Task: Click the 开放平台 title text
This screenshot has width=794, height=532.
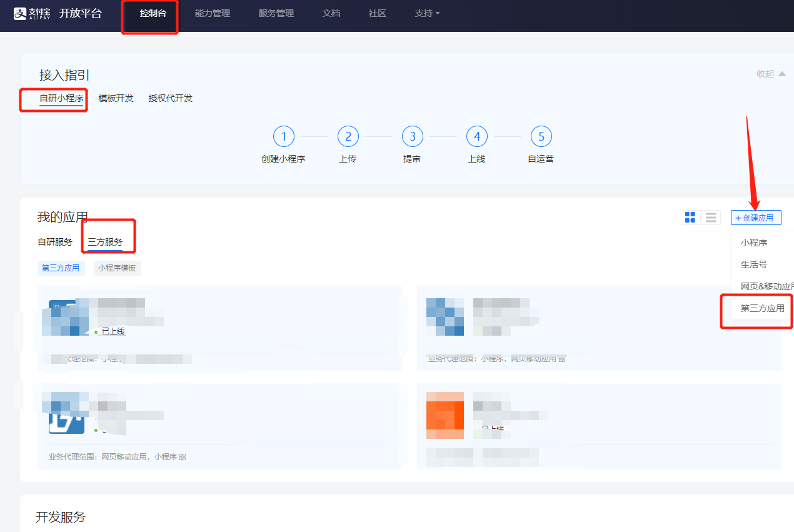Action: 80,13
